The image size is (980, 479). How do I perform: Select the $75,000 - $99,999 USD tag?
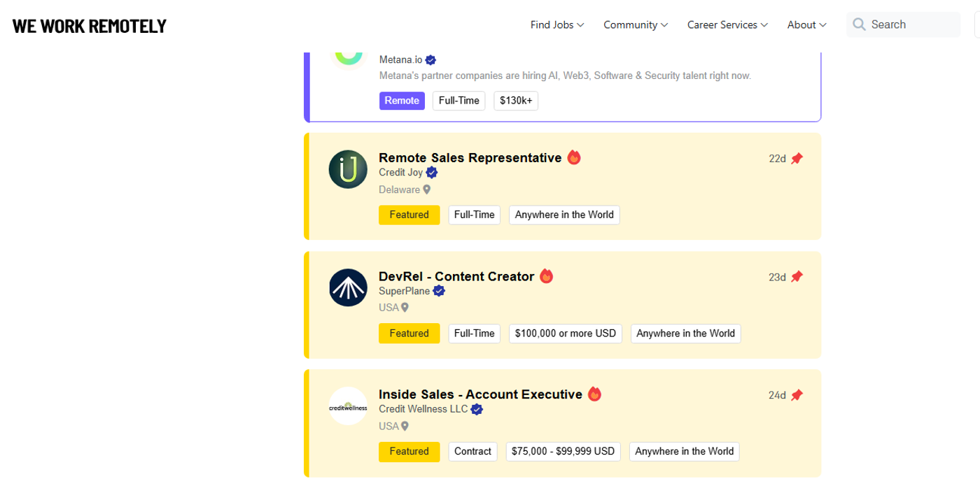[563, 452]
